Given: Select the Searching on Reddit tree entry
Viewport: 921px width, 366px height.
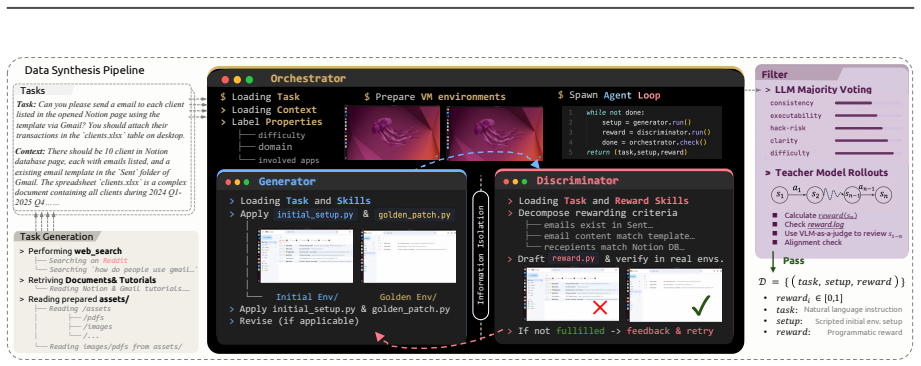Looking at the screenshot, I should tap(88, 260).
